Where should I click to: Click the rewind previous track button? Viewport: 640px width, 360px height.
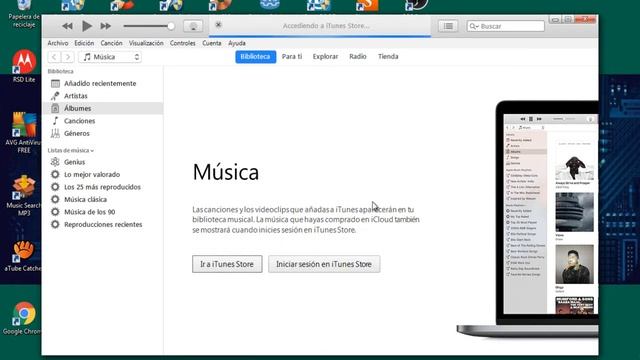tap(67, 26)
